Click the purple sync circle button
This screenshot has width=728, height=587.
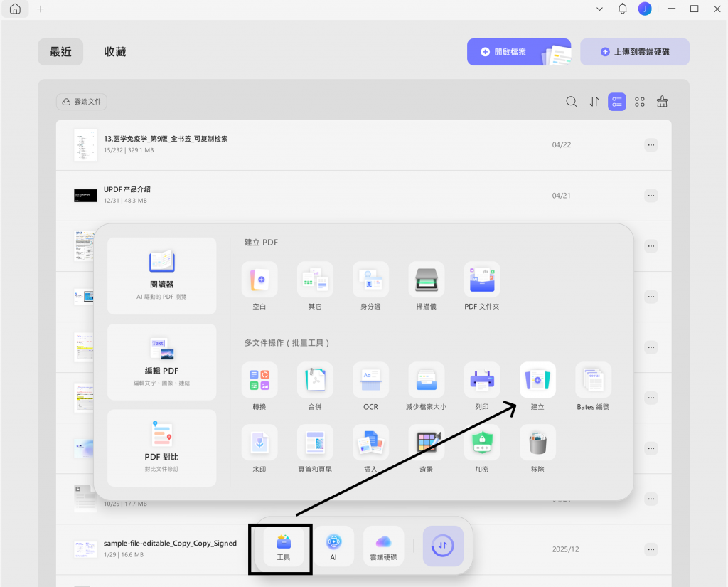pyautogui.click(x=443, y=546)
